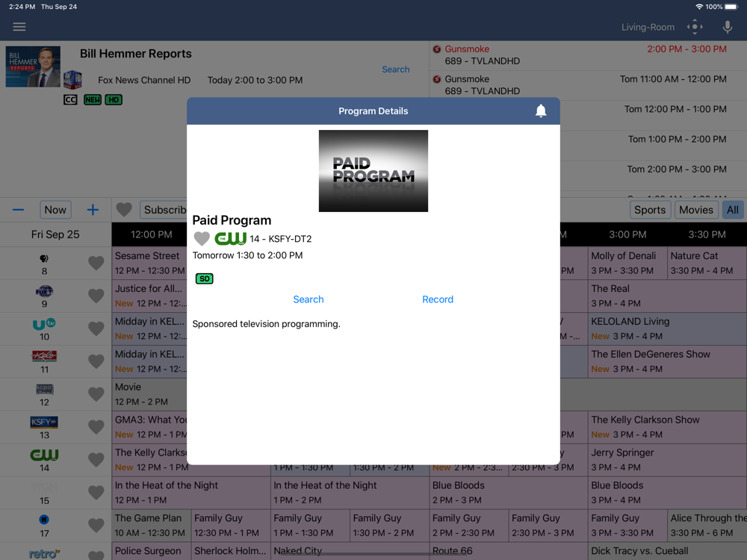Favorite channel 14 heart in guide
The height and width of the screenshot is (560, 747).
click(x=96, y=460)
